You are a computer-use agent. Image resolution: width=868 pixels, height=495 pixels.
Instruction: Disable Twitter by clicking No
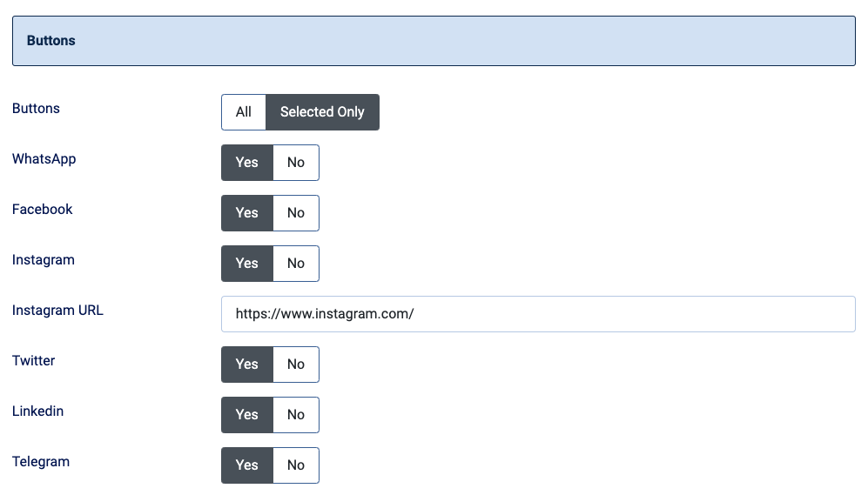[x=296, y=365]
